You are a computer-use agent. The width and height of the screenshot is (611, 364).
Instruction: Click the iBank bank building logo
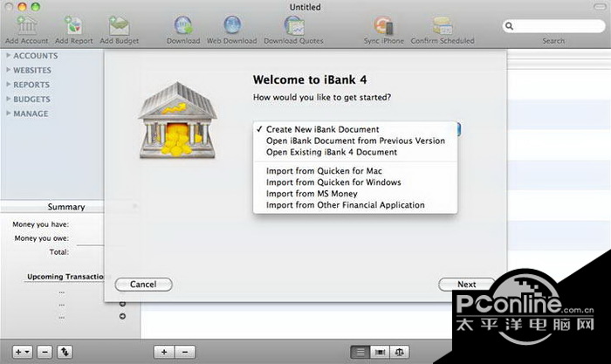pos(178,120)
